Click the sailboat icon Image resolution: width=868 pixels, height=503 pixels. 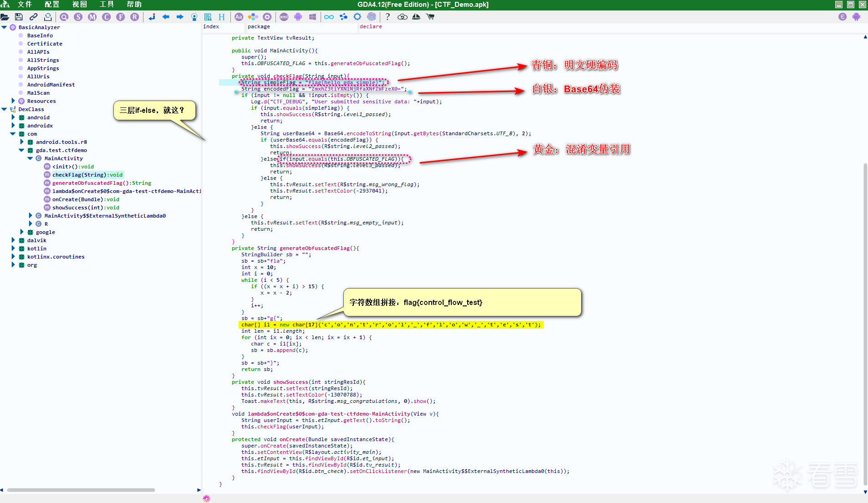click(416, 17)
